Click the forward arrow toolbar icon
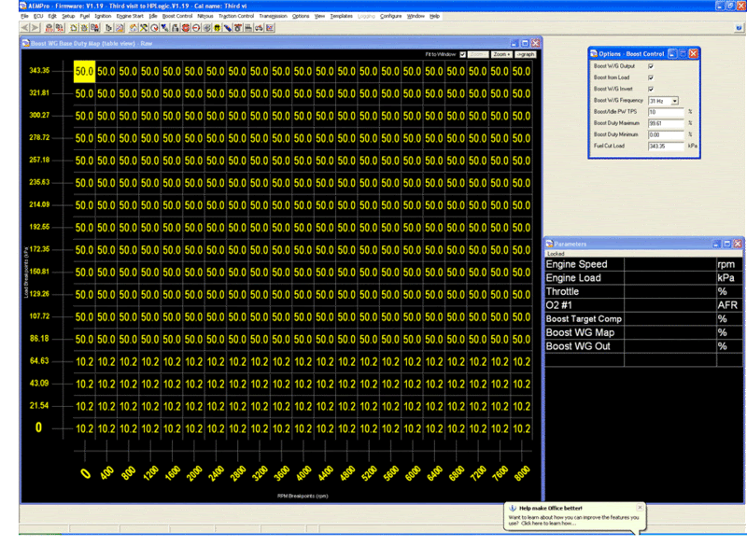Viewport: 747px width, 560px height. pyautogui.click(x=35, y=28)
